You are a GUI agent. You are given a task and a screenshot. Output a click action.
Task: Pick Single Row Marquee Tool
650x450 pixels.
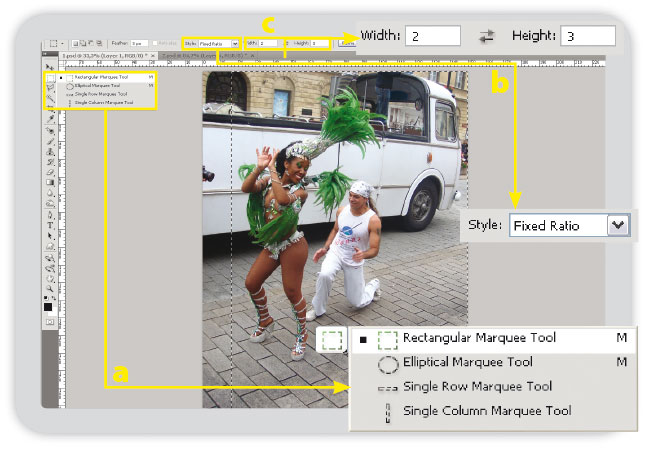478,386
